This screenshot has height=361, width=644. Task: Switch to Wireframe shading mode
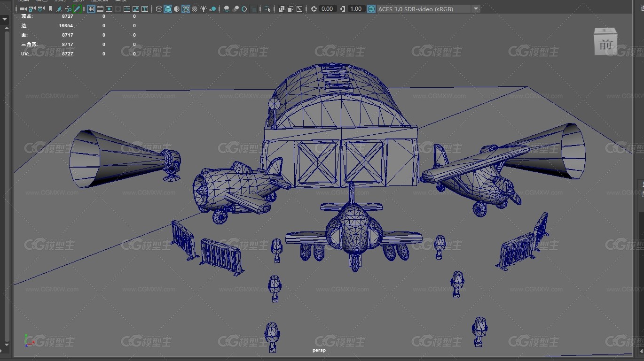pos(159,9)
